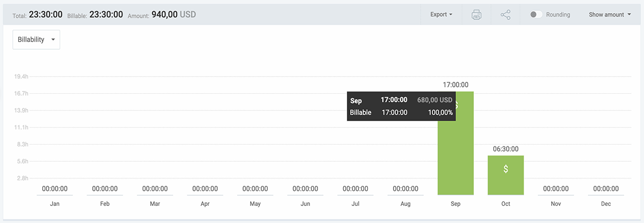
Task: Expand the Billability dropdown
Action: pyautogui.click(x=36, y=40)
